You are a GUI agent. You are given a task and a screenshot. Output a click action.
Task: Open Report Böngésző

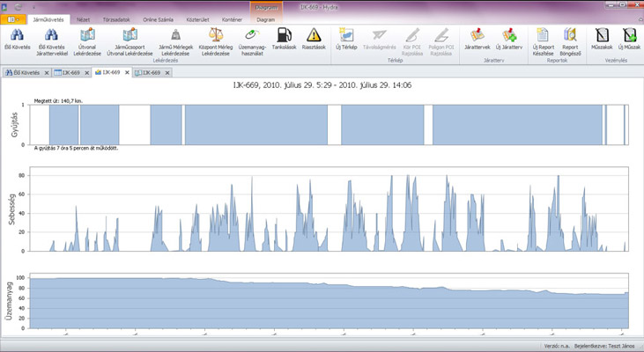570,42
